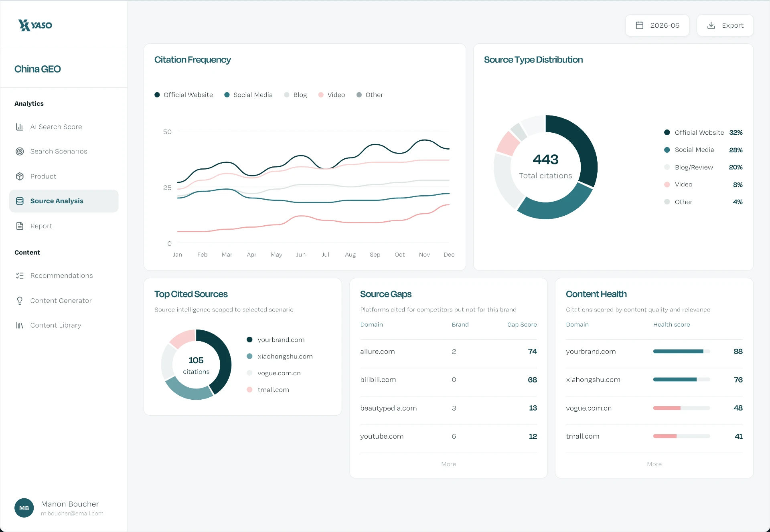770x532 pixels.
Task: Click the Recommendations checklist icon
Action: [20, 276]
